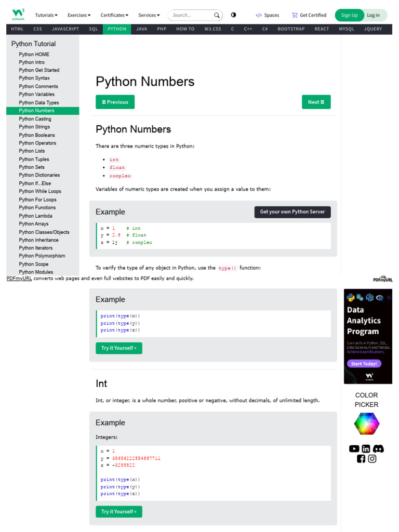Screen dimensions: 399x532
Task: Click the green Next button
Action: coord(316,102)
